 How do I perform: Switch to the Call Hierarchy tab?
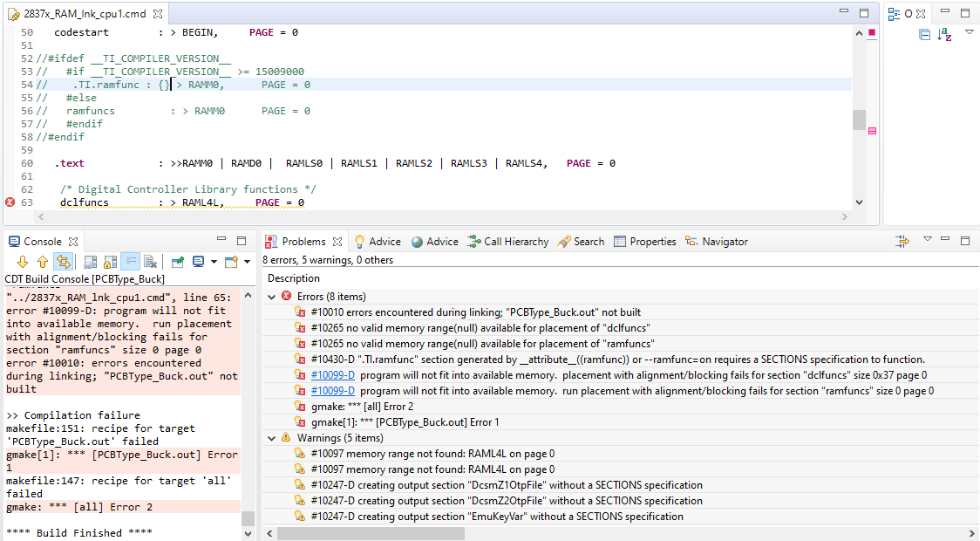point(508,242)
